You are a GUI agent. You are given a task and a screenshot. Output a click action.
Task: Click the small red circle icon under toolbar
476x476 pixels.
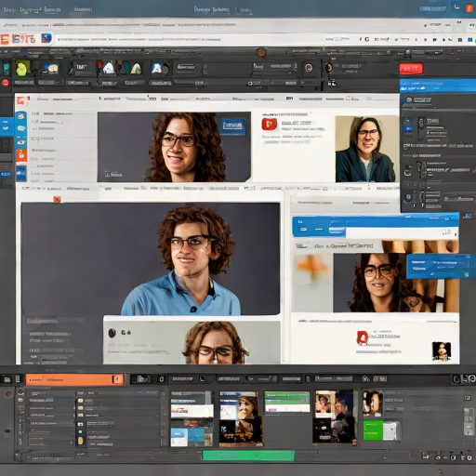(6, 83)
